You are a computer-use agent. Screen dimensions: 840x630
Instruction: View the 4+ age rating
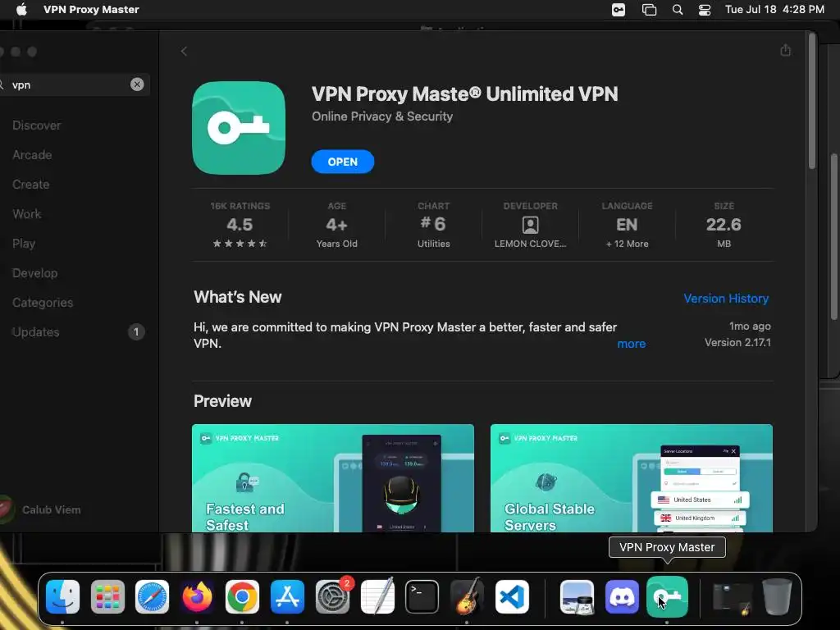336,225
